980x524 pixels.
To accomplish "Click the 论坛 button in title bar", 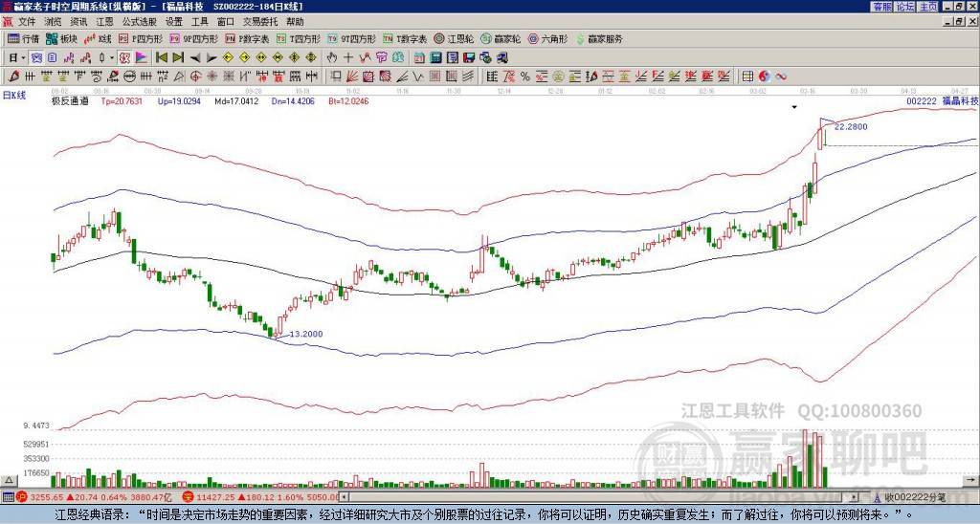I will [x=904, y=7].
